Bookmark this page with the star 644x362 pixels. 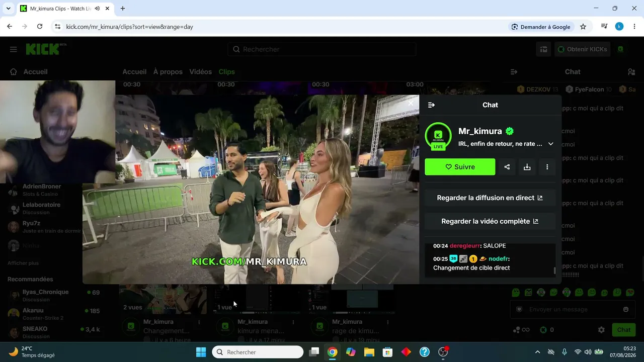(x=583, y=27)
